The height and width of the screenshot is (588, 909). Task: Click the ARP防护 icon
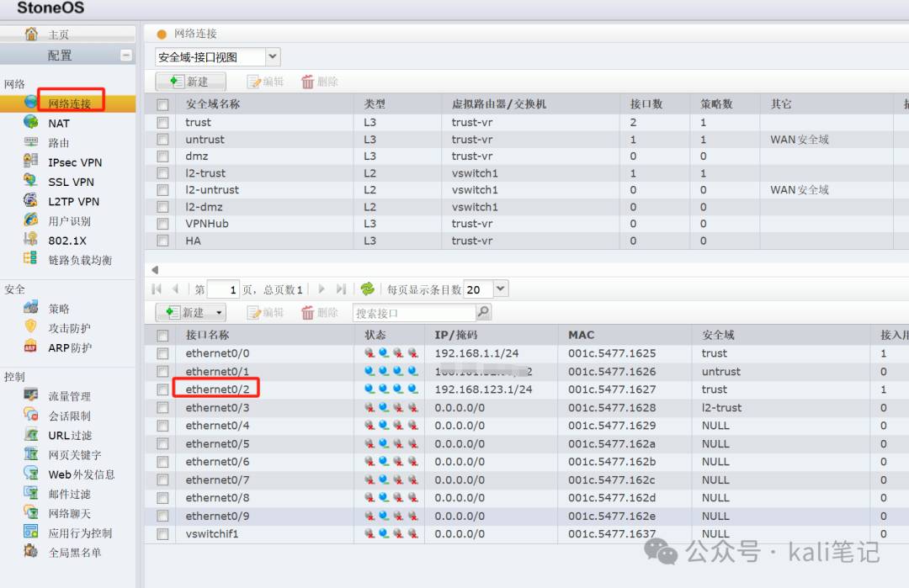[x=31, y=347]
